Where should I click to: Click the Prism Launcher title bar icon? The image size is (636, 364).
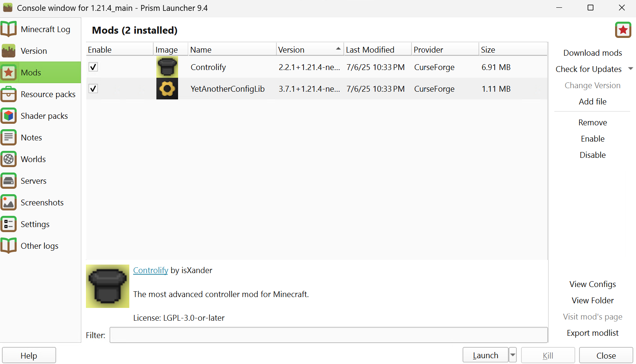click(x=8, y=8)
